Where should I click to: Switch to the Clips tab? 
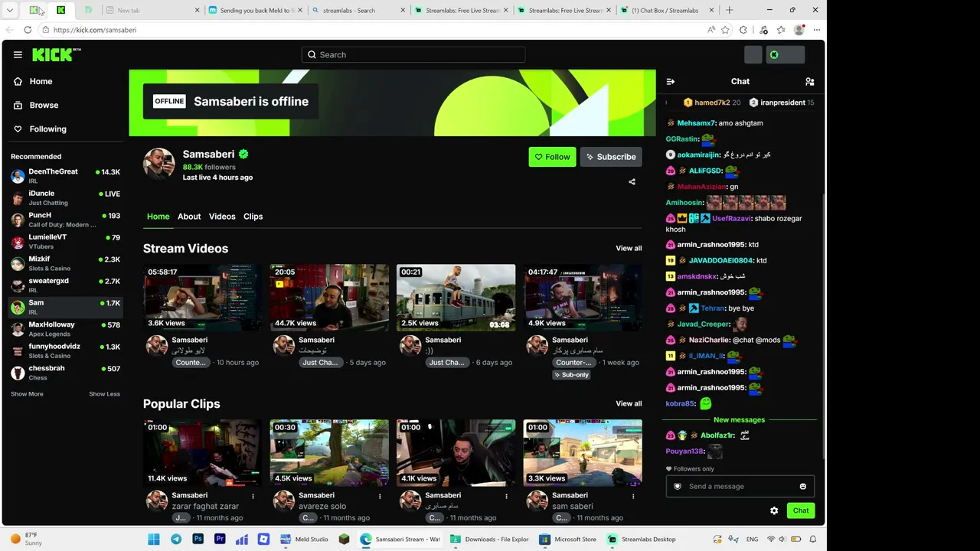coord(253,217)
